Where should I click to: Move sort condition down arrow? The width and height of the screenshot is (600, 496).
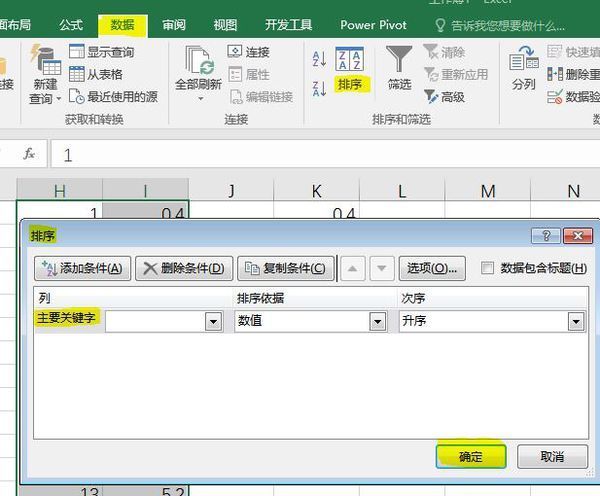pyautogui.click(x=382, y=269)
